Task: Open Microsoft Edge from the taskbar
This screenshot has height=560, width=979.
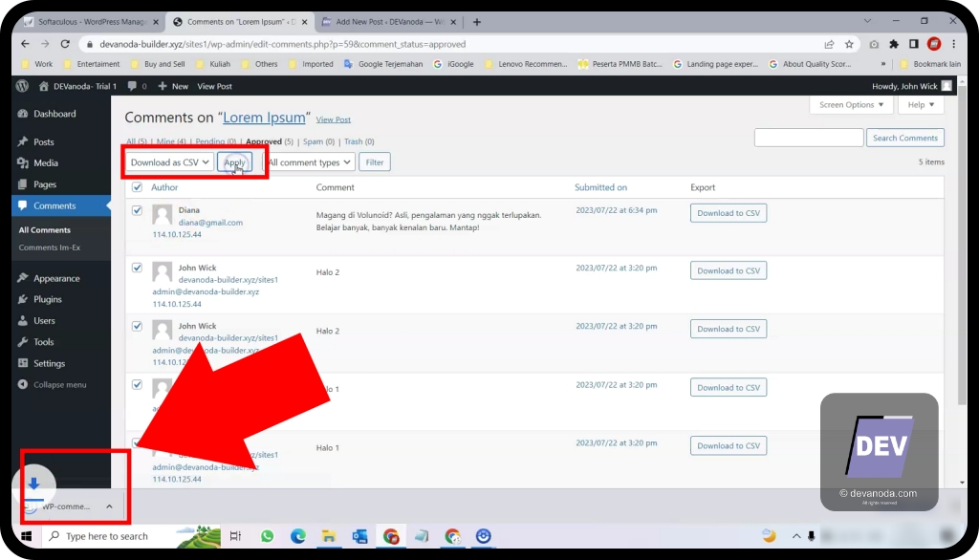Action: 298,536
